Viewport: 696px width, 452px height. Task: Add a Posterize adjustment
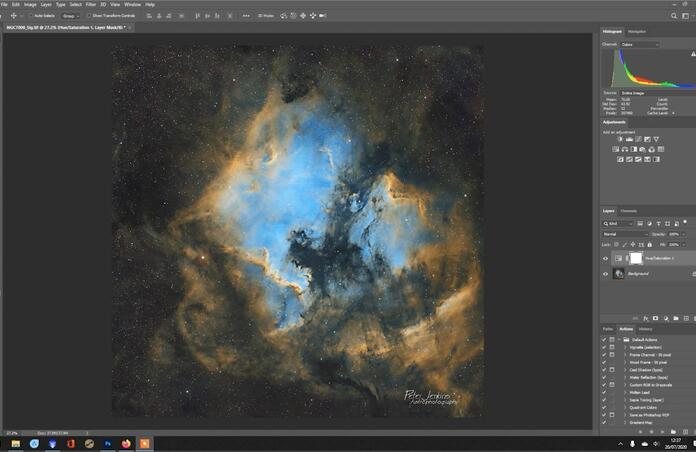tap(629, 159)
